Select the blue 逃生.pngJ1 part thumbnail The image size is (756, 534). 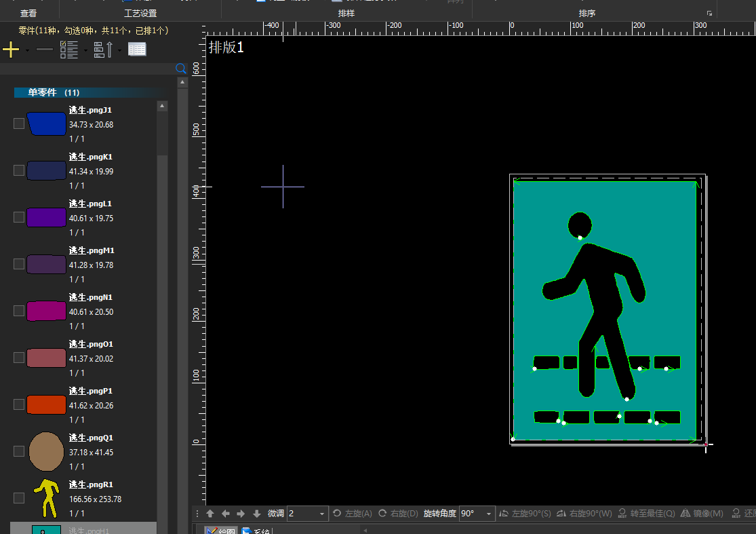click(x=46, y=123)
